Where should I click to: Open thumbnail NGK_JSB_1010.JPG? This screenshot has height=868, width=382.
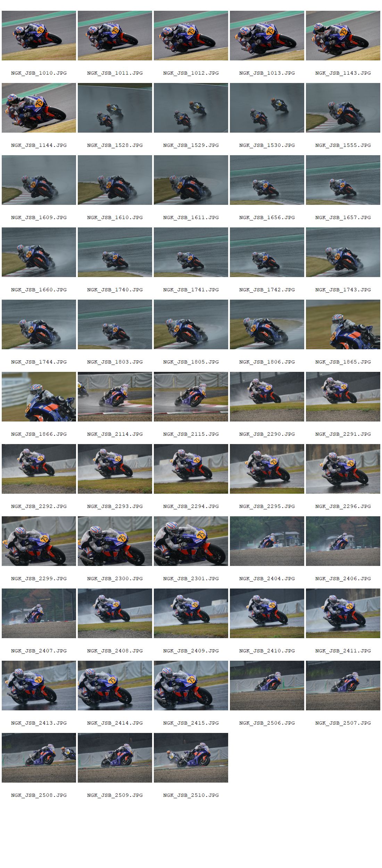point(39,35)
